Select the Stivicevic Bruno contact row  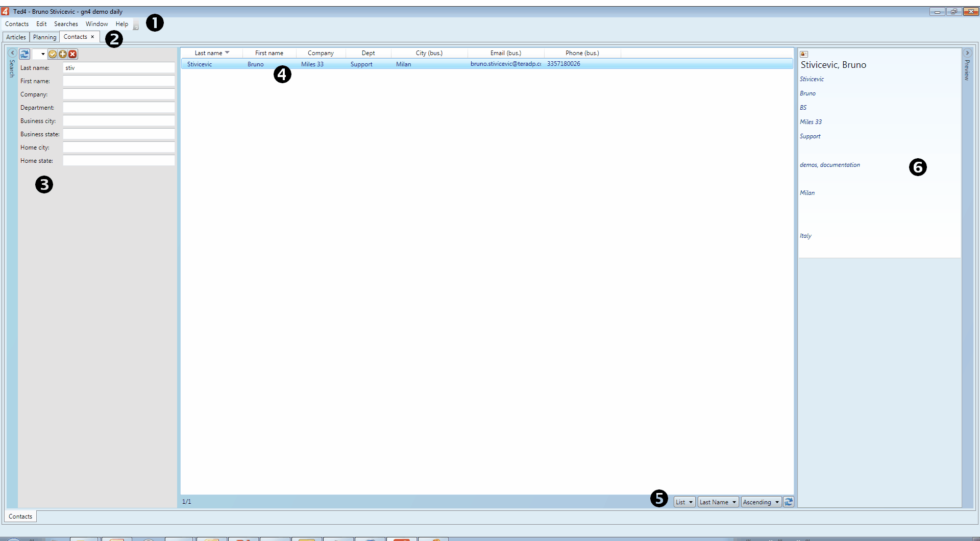(x=487, y=64)
